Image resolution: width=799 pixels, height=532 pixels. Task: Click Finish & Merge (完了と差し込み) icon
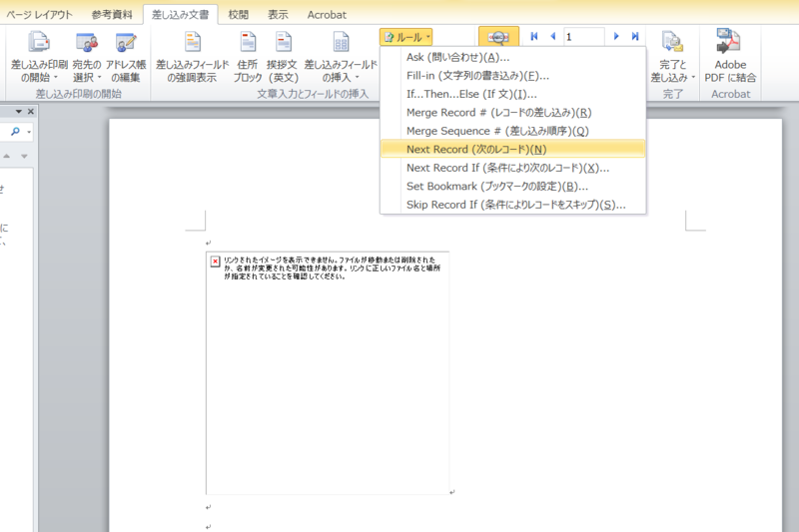pyautogui.click(x=672, y=42)
